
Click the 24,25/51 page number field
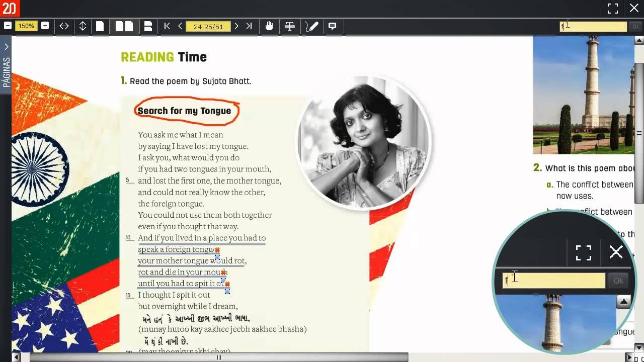(208, 26)
